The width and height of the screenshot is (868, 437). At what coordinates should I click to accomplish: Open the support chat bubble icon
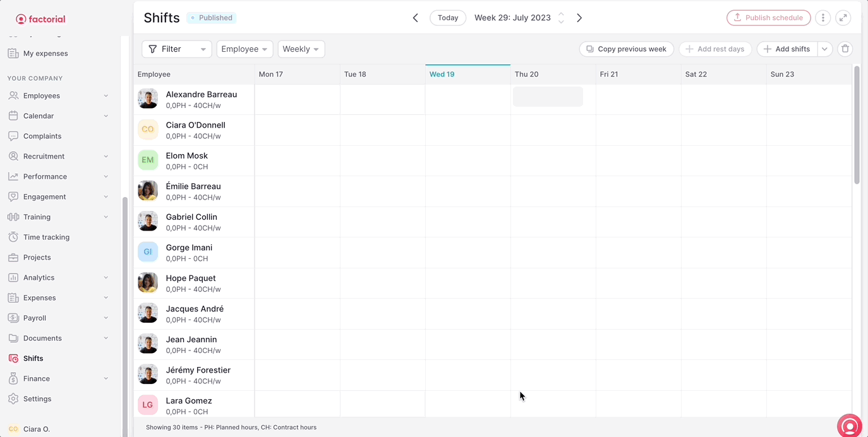pyautogui.click(x=850, y=426)
